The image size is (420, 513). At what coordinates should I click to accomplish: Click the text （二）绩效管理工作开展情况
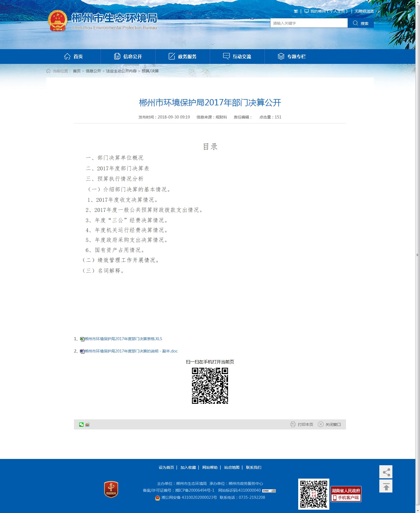coord(120,260)
